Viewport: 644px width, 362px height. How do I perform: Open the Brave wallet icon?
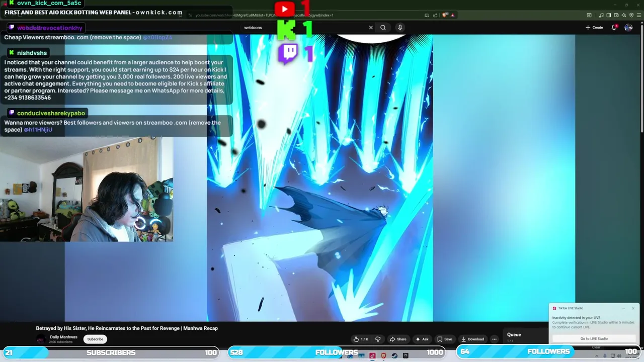616,15
